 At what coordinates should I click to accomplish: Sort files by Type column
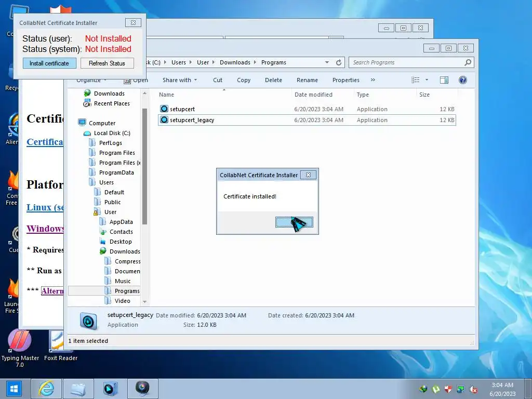(x=385, y=95)
